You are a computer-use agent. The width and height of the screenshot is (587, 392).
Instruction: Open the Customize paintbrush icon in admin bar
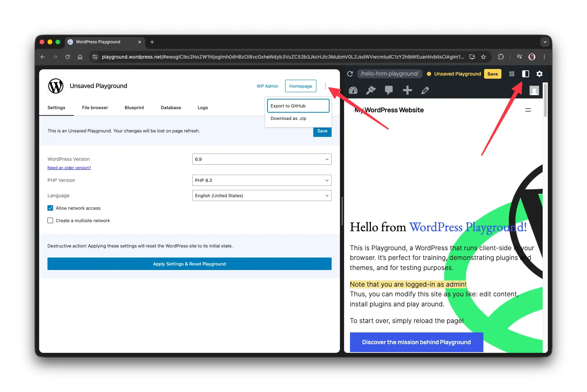click(371, 90)
